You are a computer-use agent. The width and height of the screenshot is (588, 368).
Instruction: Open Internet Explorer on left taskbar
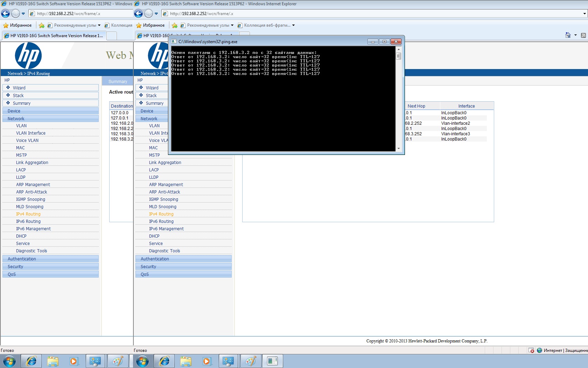[x=31, y=361]
